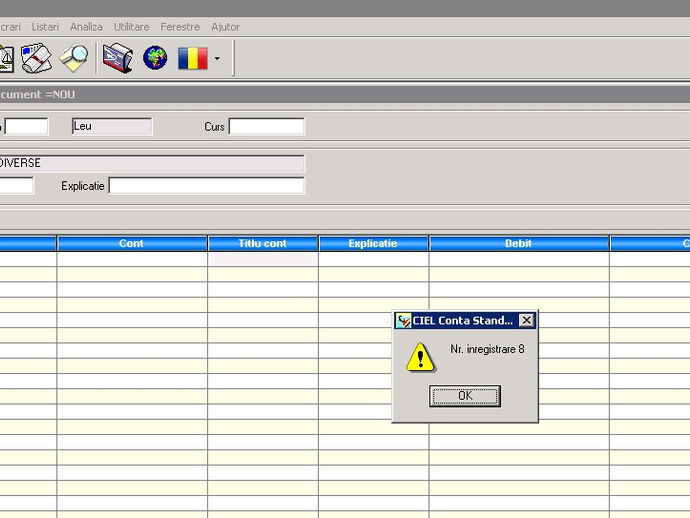This screenshot has width=690, height=518.
Task: Click the CIEL Conta dialog title icon
Action: (403, 320)
